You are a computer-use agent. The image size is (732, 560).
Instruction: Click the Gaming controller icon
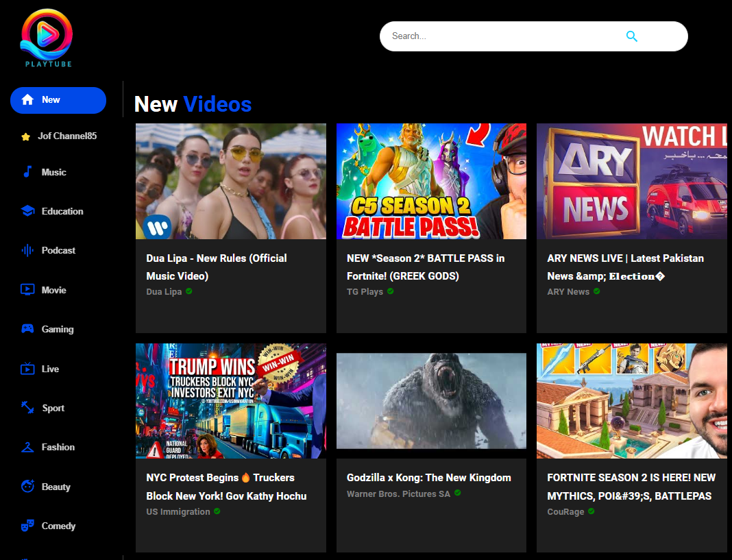[x=27, y=329]
